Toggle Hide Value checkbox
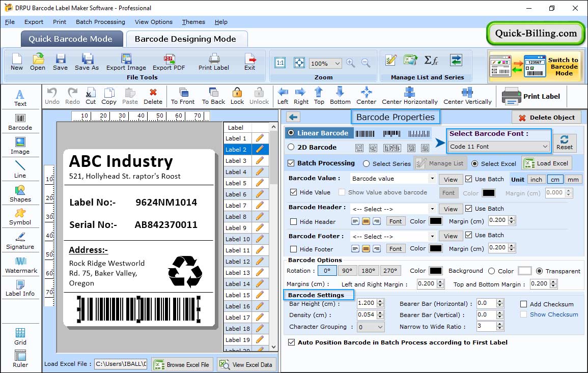588x373 pixels. [x=294, y=192]
